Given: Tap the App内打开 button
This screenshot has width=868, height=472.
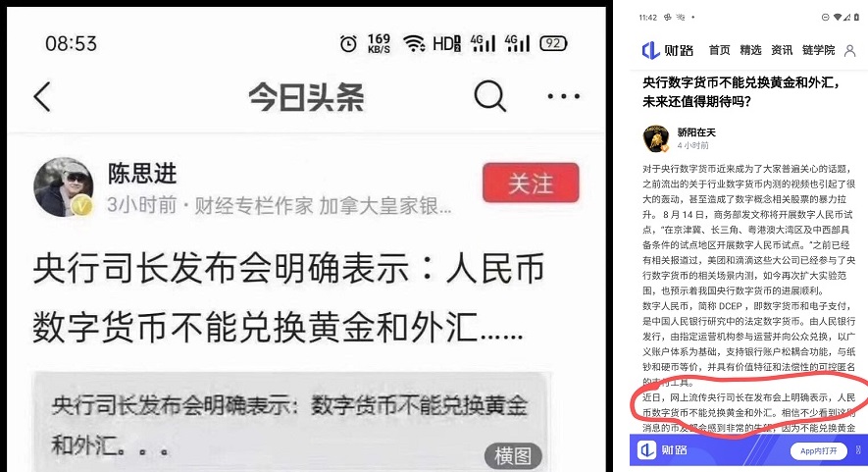Looking at the screenshot, I should 818,450.
